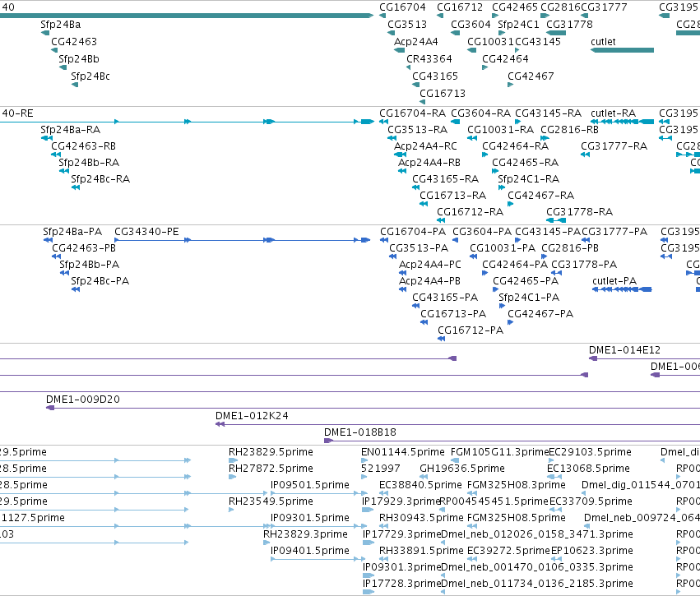This screenshot has height=596, width=700.
Task: Click transcript CG16704-RA
Action: (x=412, y=113)
